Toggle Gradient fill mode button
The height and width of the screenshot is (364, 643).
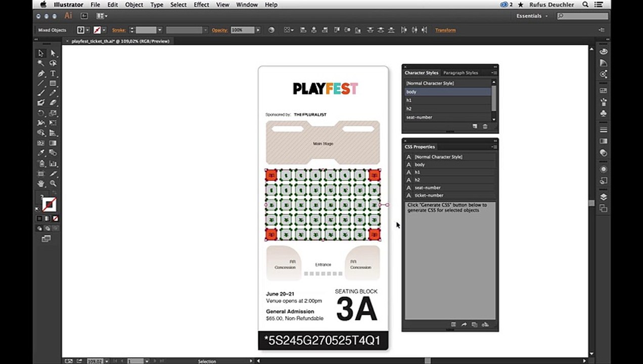48,218
